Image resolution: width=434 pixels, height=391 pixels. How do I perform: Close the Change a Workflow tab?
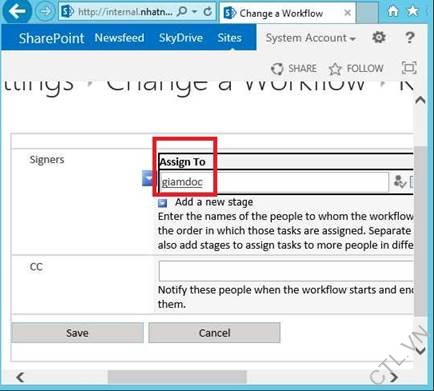click(x=347, y=13)
